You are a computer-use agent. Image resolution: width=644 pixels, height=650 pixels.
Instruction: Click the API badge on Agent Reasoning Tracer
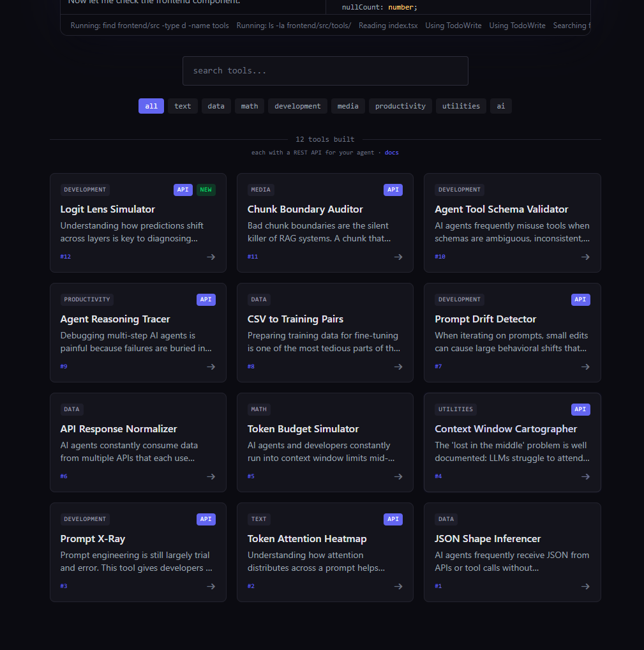click(206, 299)
